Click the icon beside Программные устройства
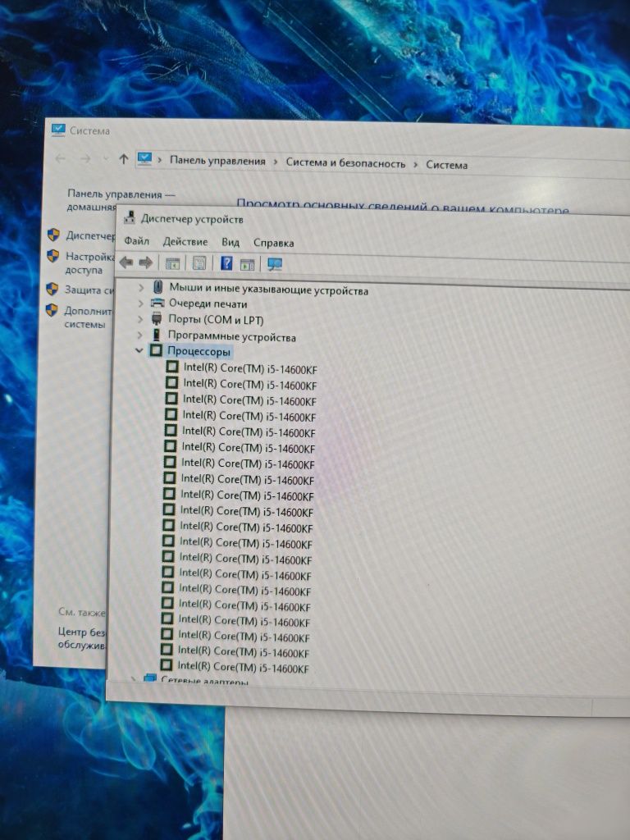 point(157,335)
